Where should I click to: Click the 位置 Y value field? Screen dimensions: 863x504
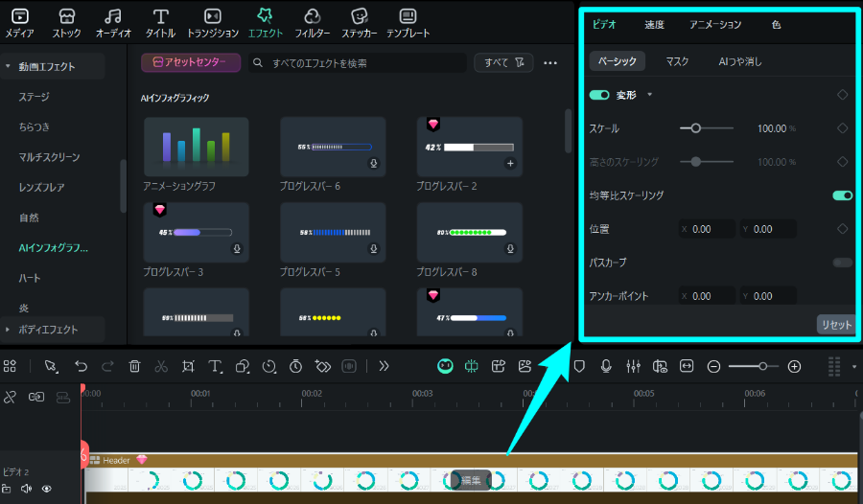[768, 229]
